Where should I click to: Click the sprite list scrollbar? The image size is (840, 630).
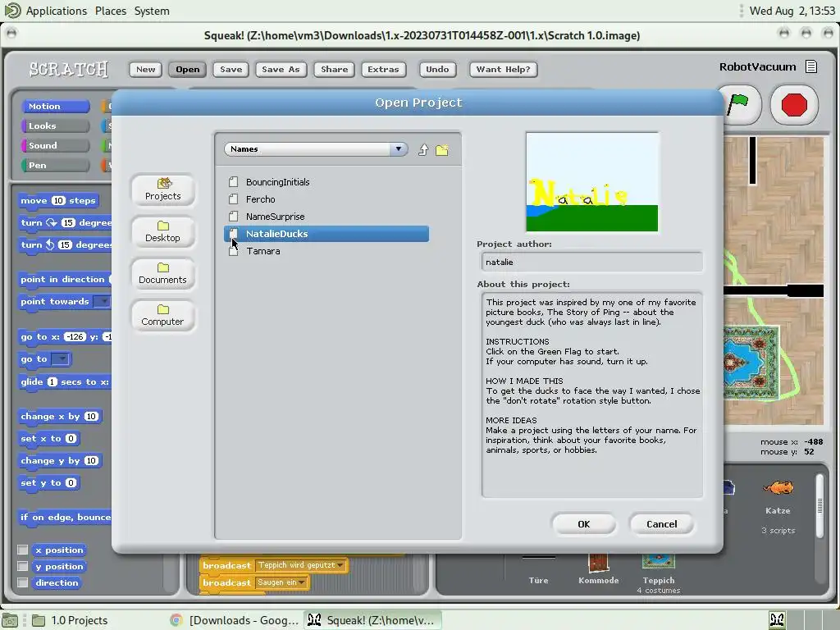819,505
